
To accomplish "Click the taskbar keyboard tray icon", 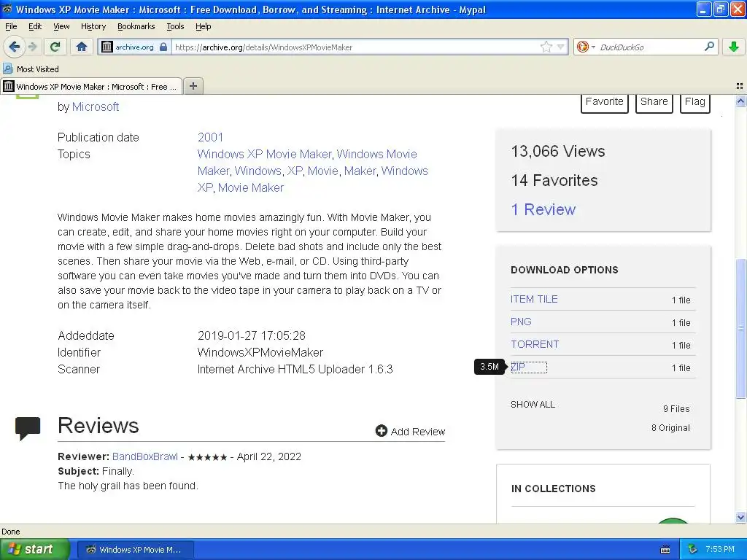I will 665,550.
